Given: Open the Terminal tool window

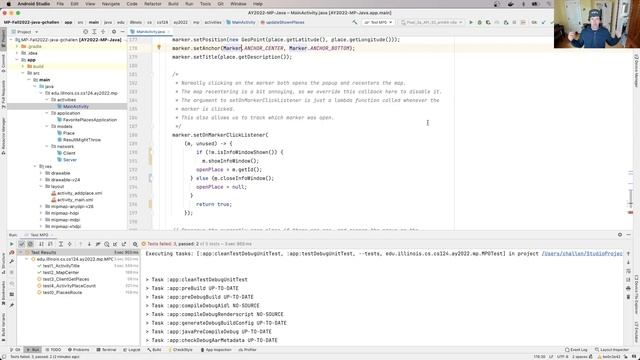Looking at the screenshot, I should [106, 350].
